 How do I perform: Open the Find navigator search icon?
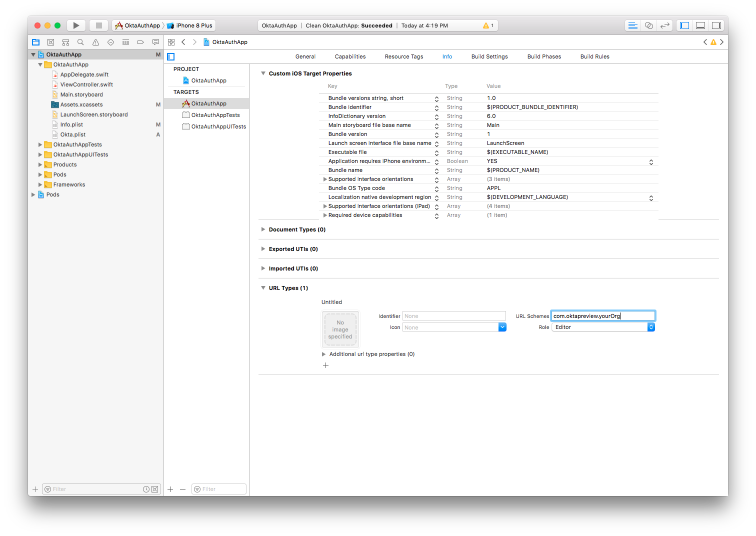click(x=80, y=42)
